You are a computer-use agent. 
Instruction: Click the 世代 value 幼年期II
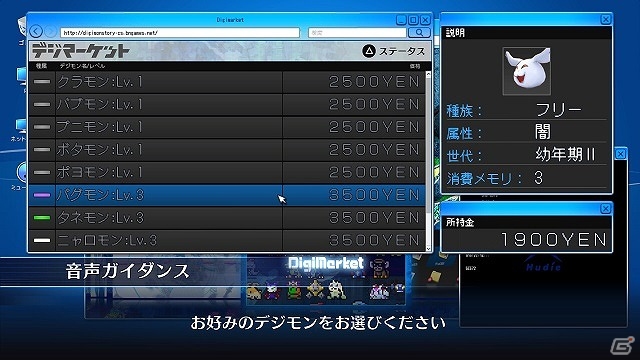pos(565,155)
